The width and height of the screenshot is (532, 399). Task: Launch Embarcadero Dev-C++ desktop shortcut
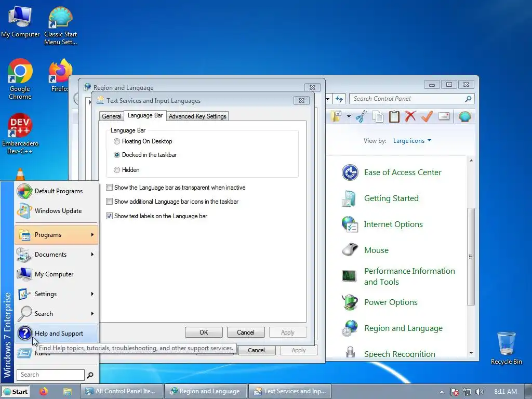(x=20, y=134)
